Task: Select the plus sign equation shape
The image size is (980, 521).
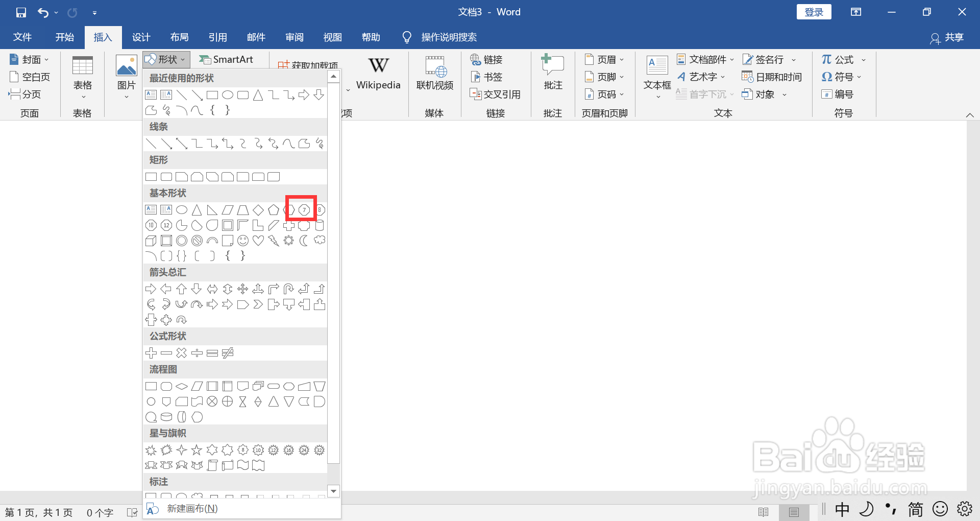Action: tap(151, 353)
